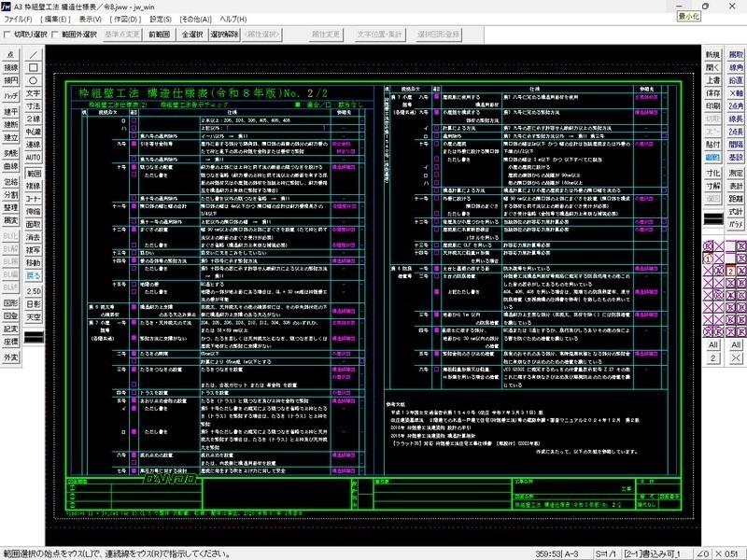Screen dimensions: 747x560
Task: Open the 設定(S) menu
Action: (161, 19)
